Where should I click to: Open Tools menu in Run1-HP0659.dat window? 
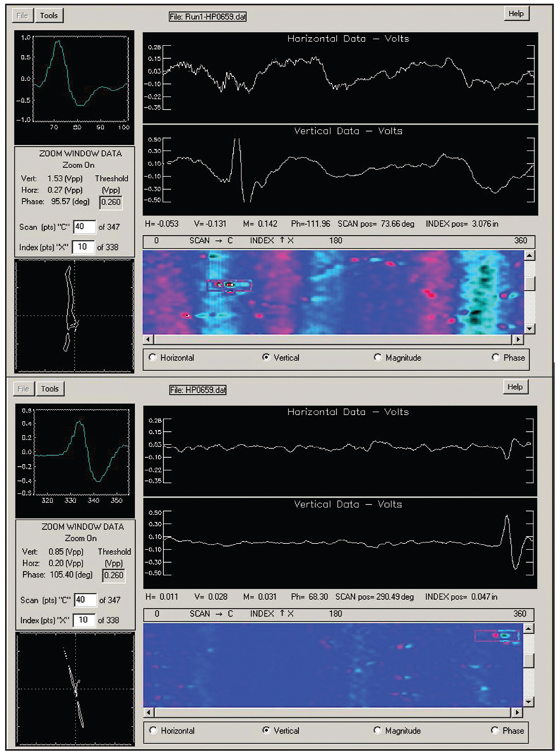point(48,15)
